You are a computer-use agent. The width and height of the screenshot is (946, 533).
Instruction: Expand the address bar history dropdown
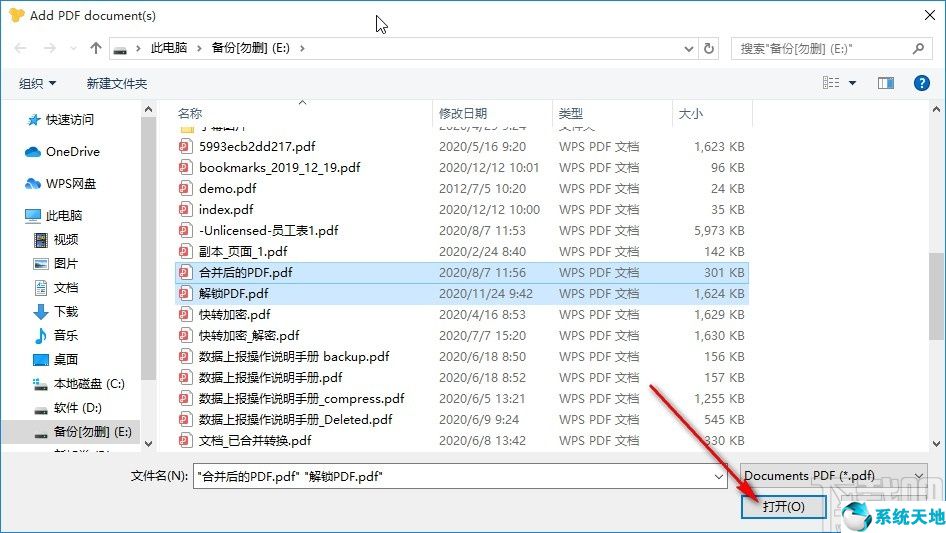tap(688, 49)
